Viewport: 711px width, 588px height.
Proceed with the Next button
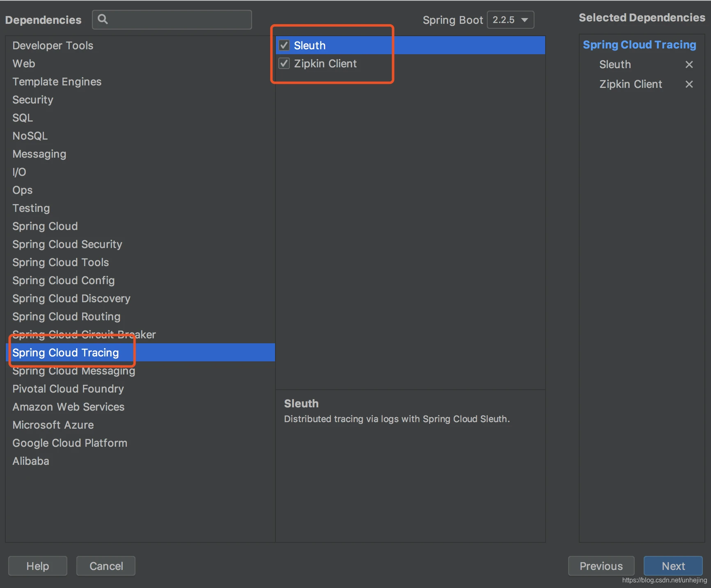click(x=673, y=566)
